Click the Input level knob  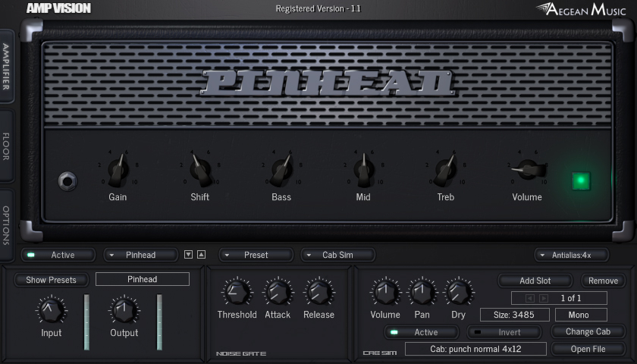tap(52, 310)
